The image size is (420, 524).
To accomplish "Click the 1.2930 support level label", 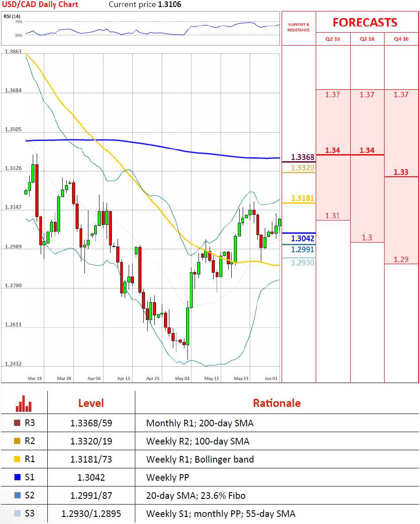I will click(x=303, y=263).
